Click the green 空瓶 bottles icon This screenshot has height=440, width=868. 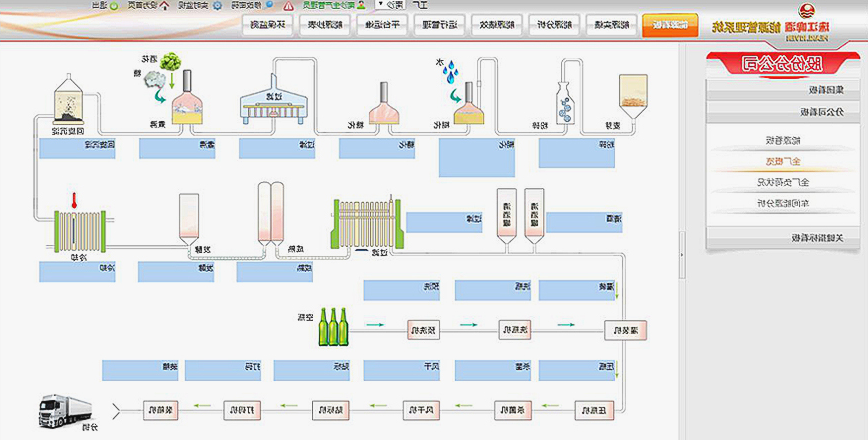pyautogui.click(x=335, y=326)
